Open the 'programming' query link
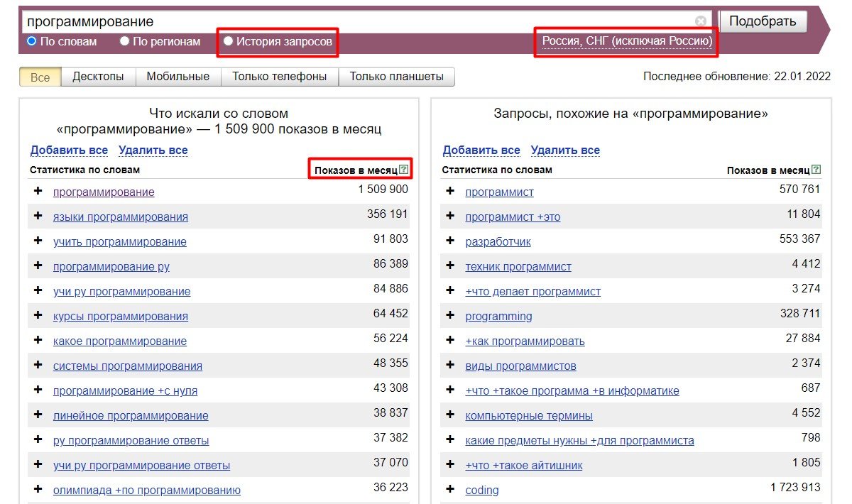Image resolution: width=852 pixels, height=504 pixels. coord(498,317)
